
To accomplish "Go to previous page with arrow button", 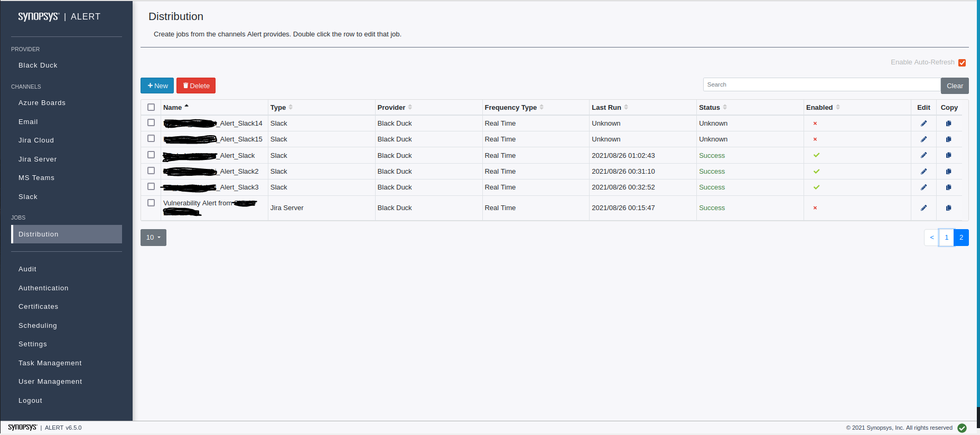I will [x=932, y=238].
